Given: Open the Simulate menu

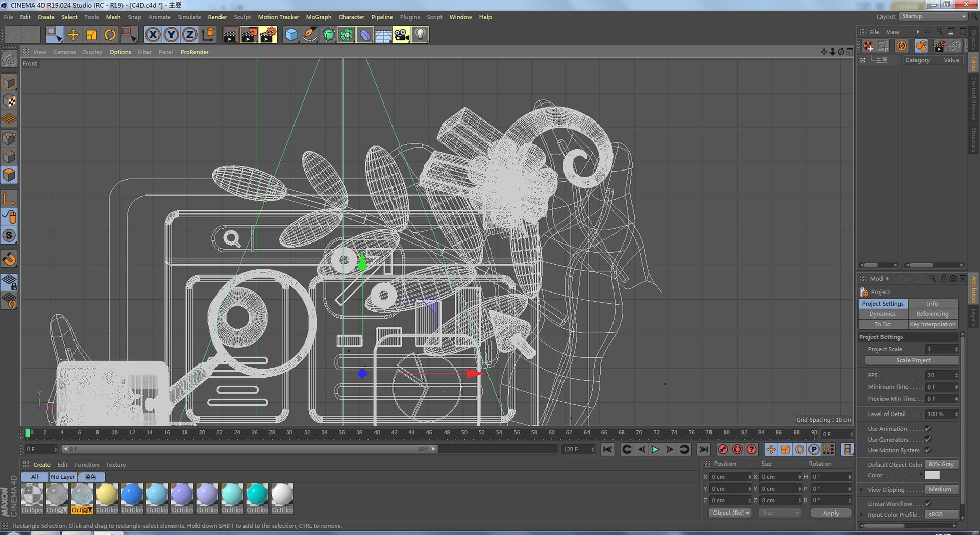Looking at the screenshot, I should click(x=189, y=17).
